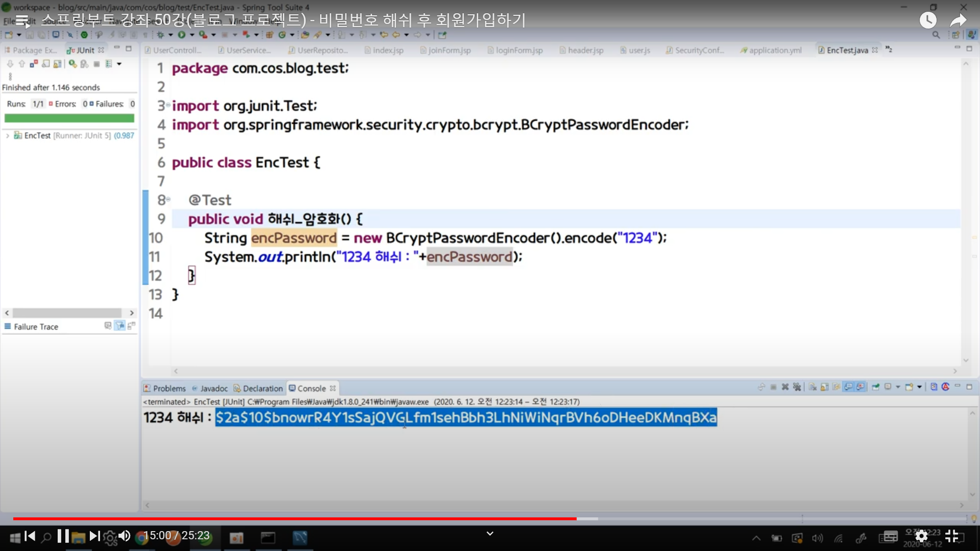
Task: Click Console Remove All Terminated Launches icon
Action: pyautogui.click(x=797, y=387)
